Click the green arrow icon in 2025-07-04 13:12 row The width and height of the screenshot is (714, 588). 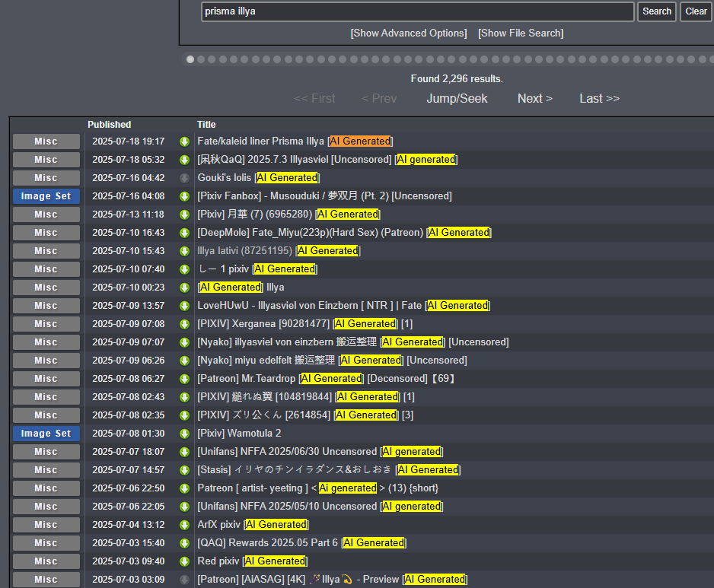click(184, 525)
